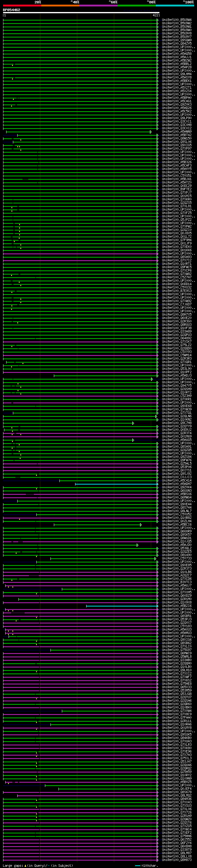
Task: Select the UniRef100_Q9C7H8 entry
Action: 177,423
